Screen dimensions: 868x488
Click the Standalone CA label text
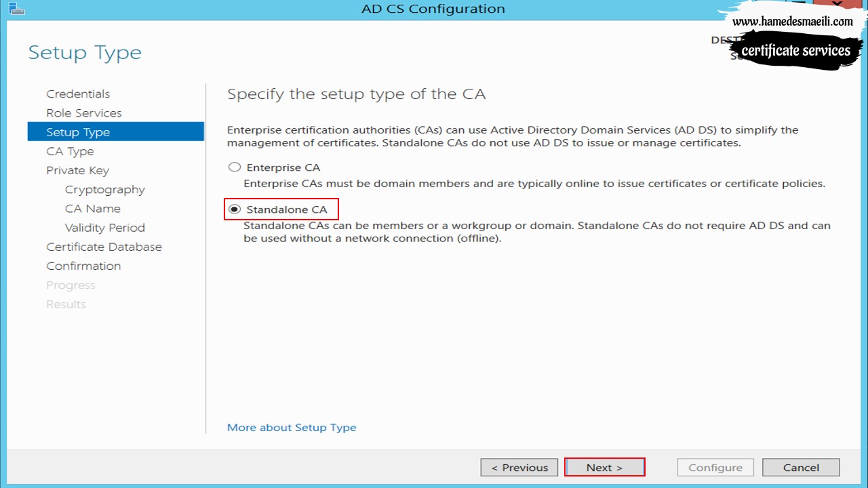[287, 209]
